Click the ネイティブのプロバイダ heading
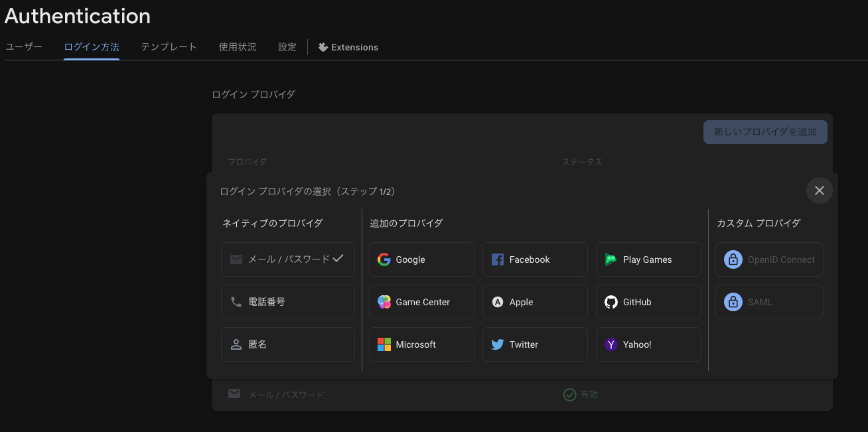 tap(273, 223)
